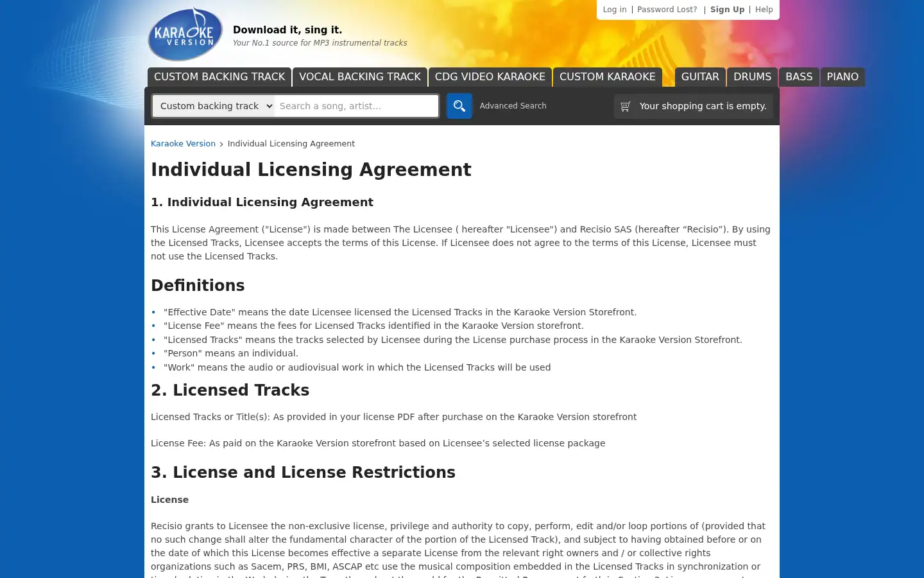Viewport: 924px width, 578px height.
Task: Click the blue magnifier search button
Action: pos(459,106)
